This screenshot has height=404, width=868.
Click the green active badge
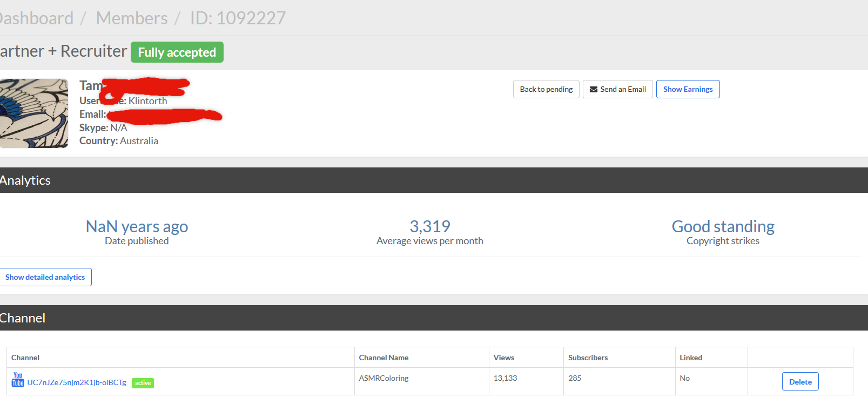coord(143,383)
